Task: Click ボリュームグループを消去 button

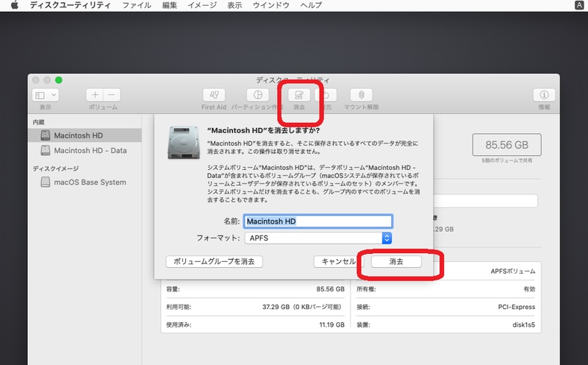Action: 214,262
